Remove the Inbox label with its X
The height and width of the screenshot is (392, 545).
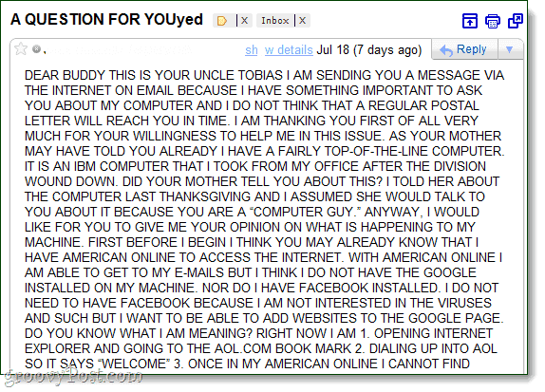click(x=302, y=21)
